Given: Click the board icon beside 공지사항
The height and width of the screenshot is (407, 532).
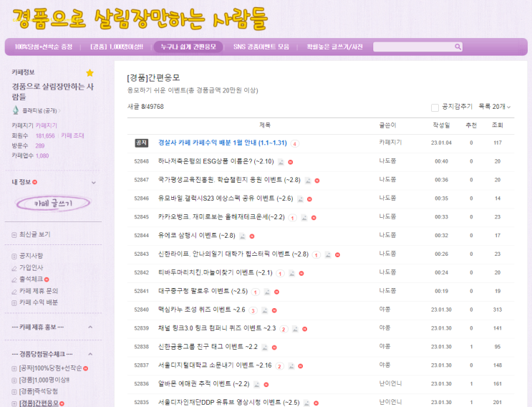Looking at the screenshot, I should click(14, 257).
